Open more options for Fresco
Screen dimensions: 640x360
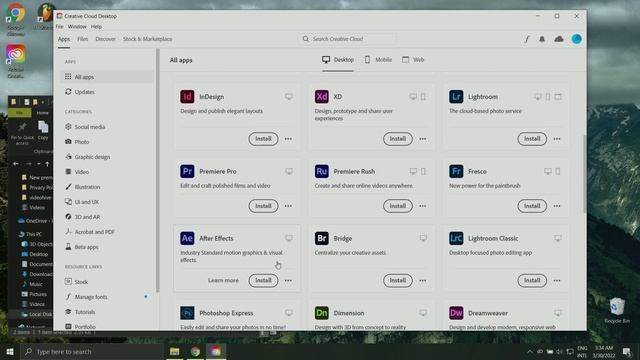click(x=557, y=206)
